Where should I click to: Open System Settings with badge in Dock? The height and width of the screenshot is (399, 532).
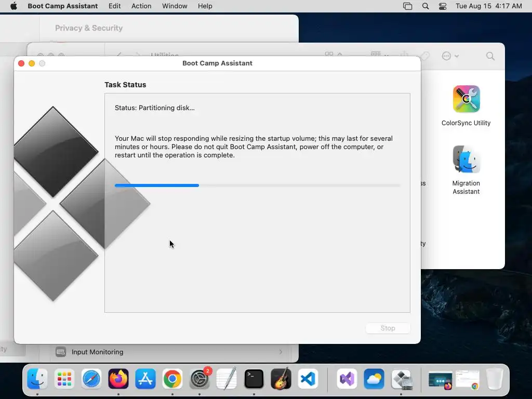point(199,379)
